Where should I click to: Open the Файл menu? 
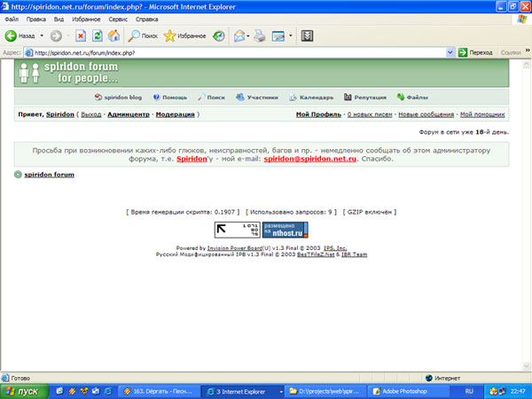(x=12, y=20)
